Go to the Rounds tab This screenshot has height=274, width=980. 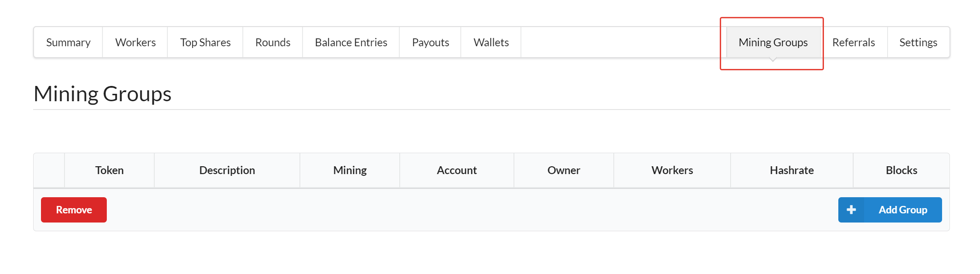point(273,42)
